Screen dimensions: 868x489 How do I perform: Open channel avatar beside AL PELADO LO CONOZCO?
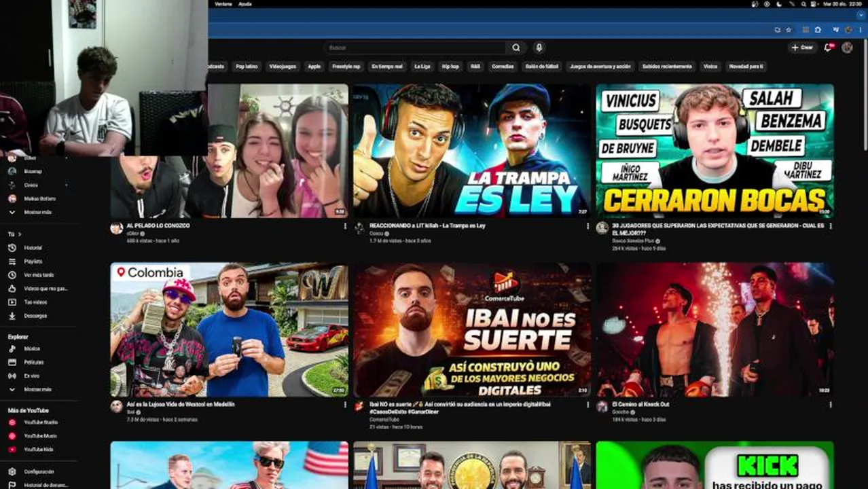[117, 228]
